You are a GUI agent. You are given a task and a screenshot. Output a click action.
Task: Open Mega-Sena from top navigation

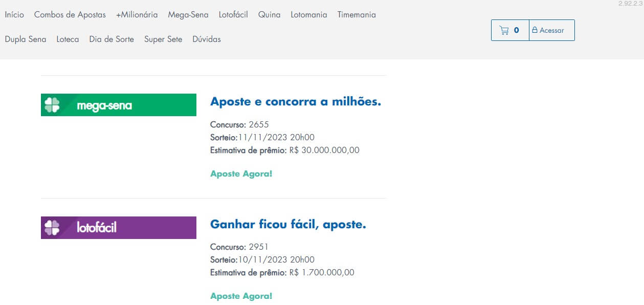(188, 15)
